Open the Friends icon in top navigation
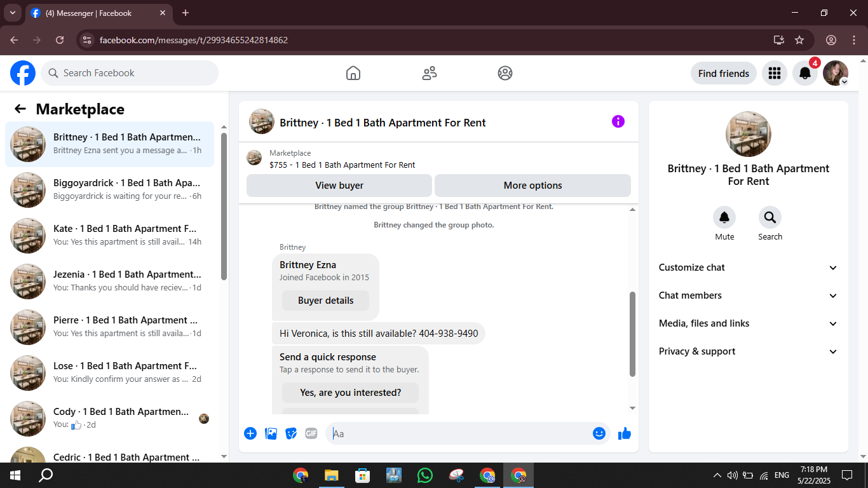 pos(430,73)
